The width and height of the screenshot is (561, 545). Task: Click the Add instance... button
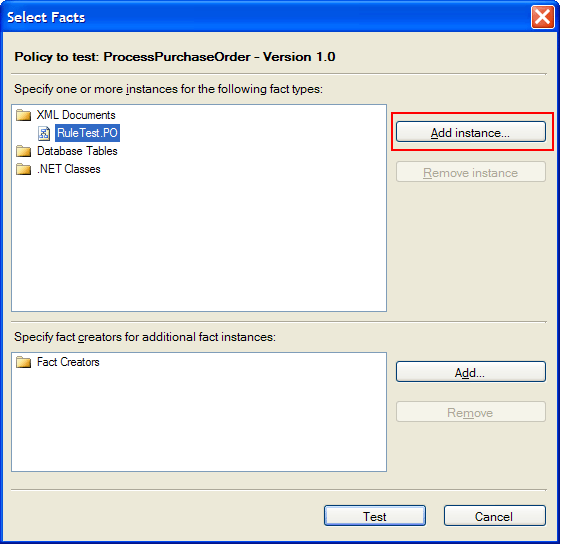point(470,132)
